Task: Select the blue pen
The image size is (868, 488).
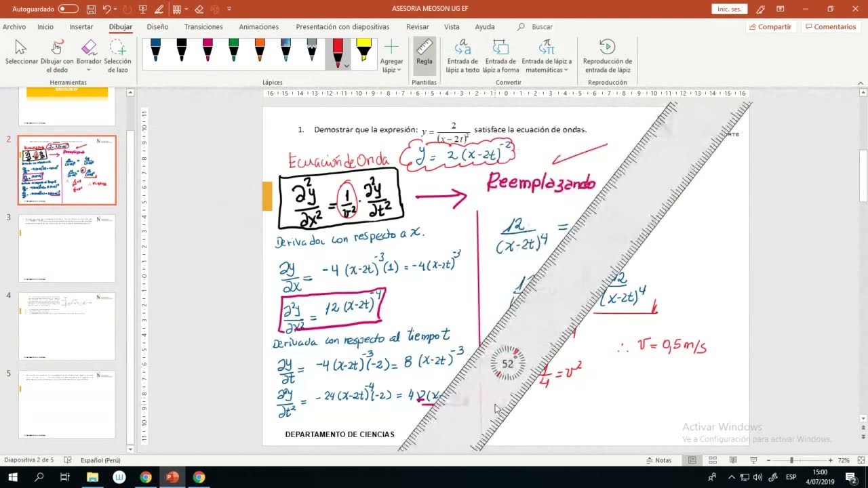Action: (155, 51)
